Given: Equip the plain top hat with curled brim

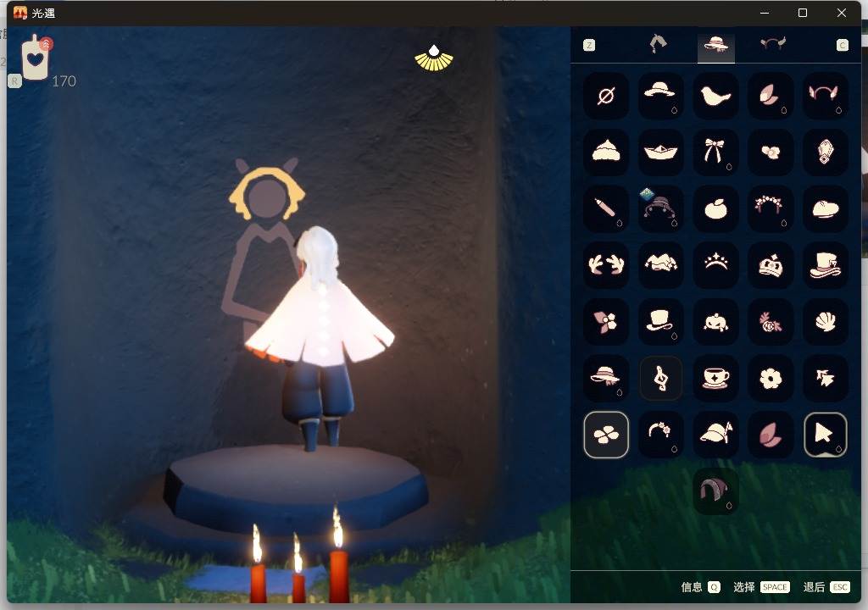Looking at the screenshot, I should [660, 322].
